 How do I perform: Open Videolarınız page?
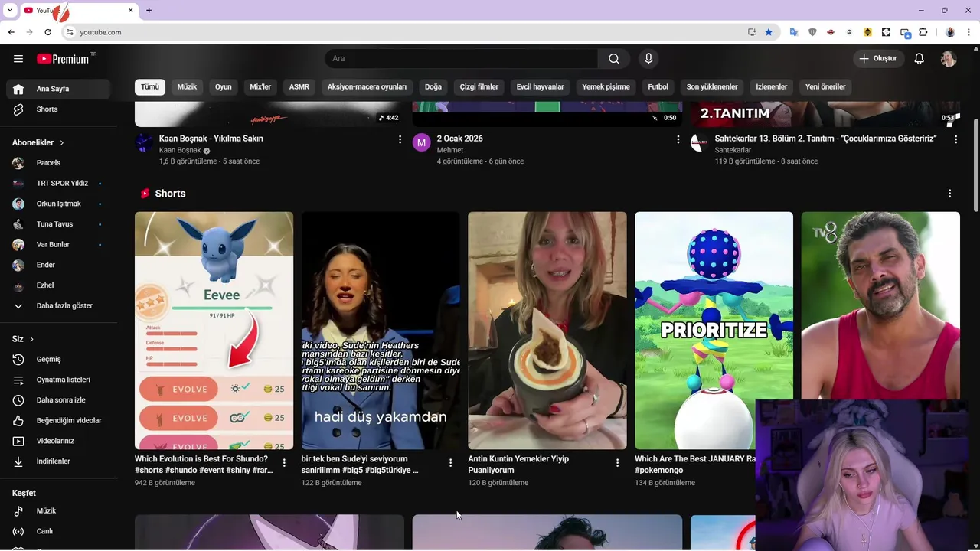coord(58,441)
